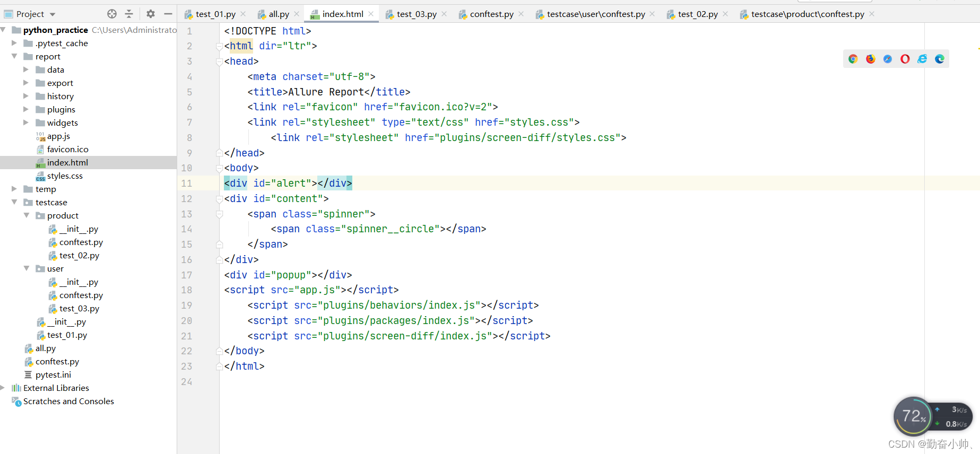
Task: Close the test_01.py tab
Action: click(x=243, y=14)
